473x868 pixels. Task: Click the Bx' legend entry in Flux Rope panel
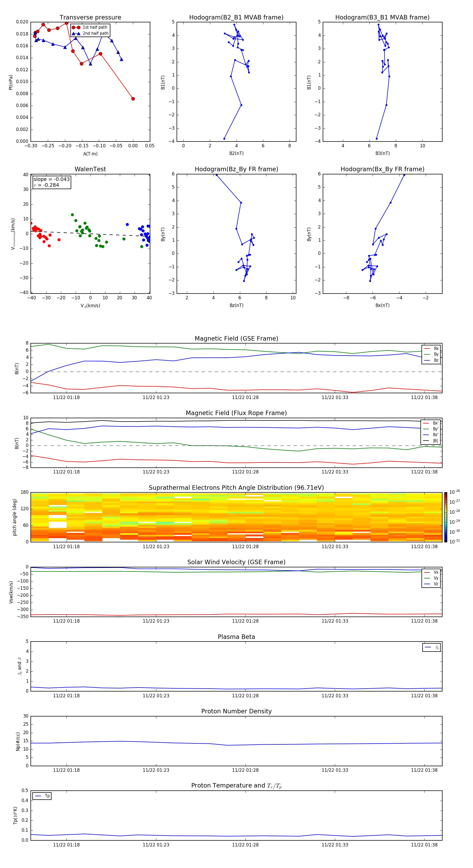click(x=431, y=423)
